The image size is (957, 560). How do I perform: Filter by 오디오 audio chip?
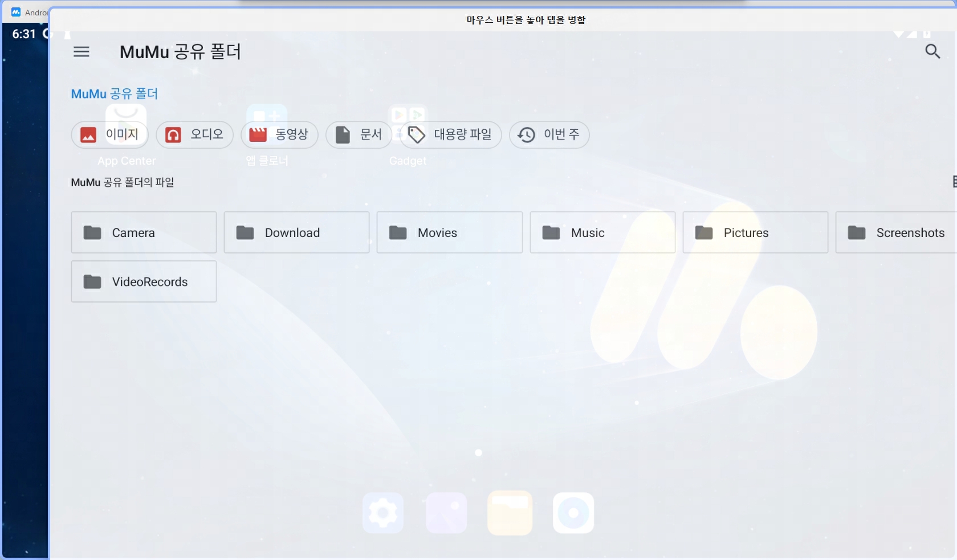pos(194,134)
